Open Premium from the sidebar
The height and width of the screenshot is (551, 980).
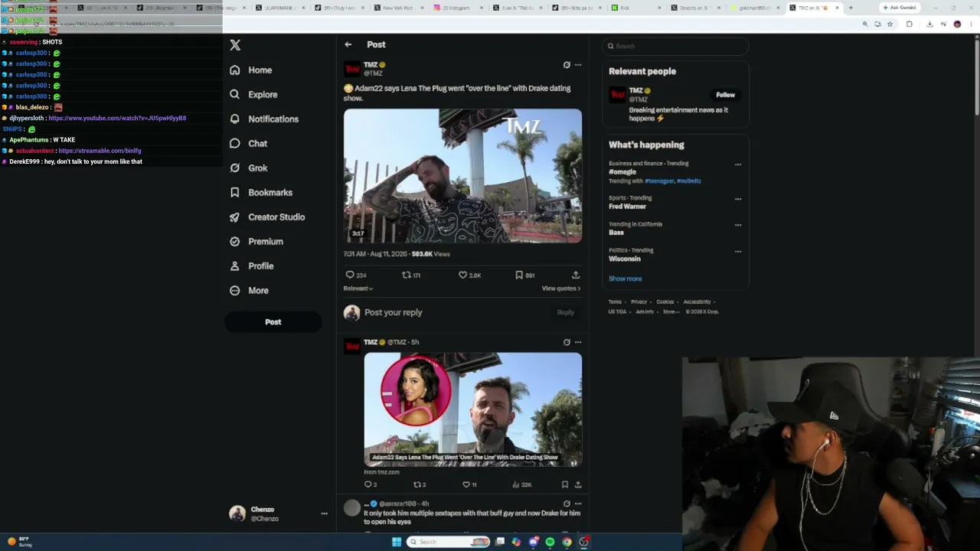click(256, 241)
